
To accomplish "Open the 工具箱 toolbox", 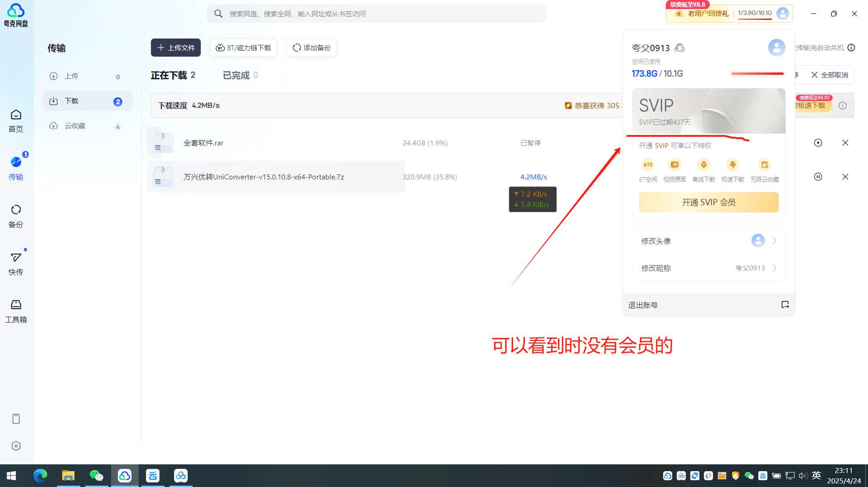I will 16,311.
